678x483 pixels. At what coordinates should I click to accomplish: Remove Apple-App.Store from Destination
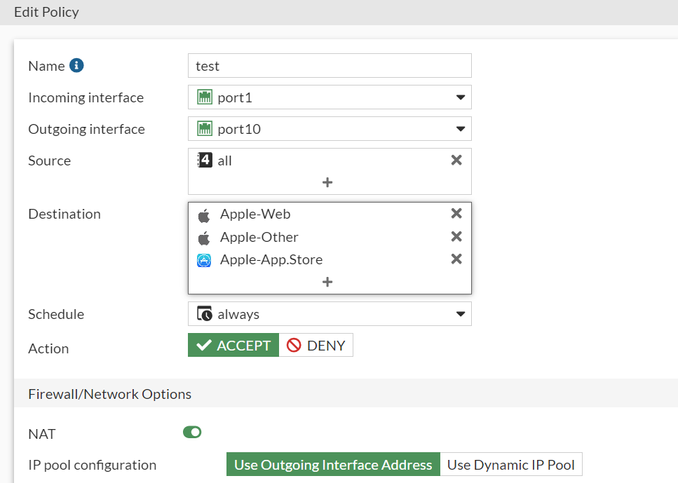(x=456, y=260)
